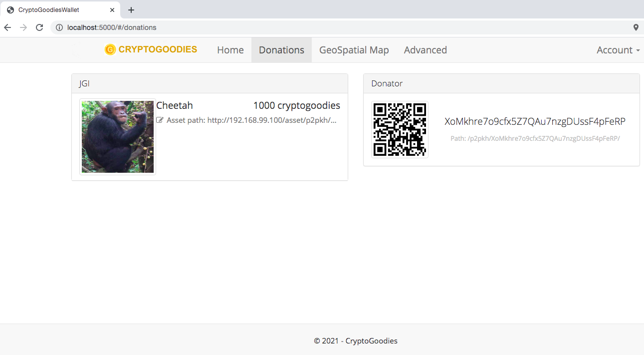
Task: Click the location pin icon in address bar
Action: click(636, 27)
